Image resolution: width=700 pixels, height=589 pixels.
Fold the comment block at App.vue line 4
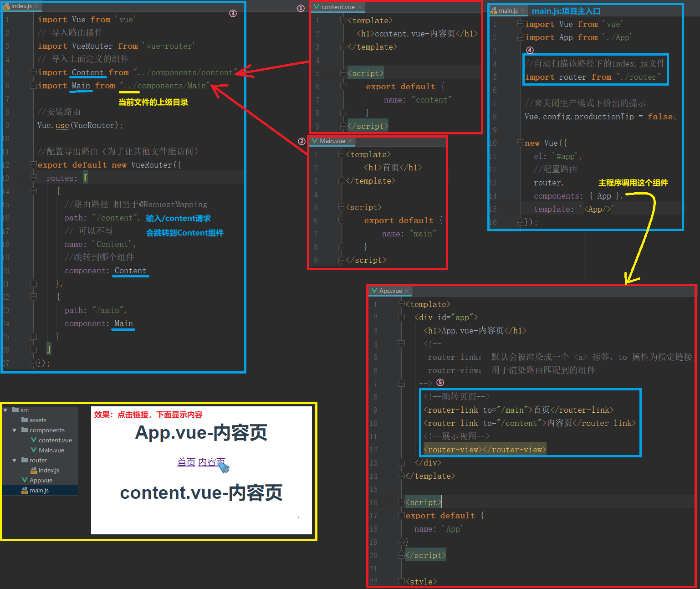[x=401, y=344]
